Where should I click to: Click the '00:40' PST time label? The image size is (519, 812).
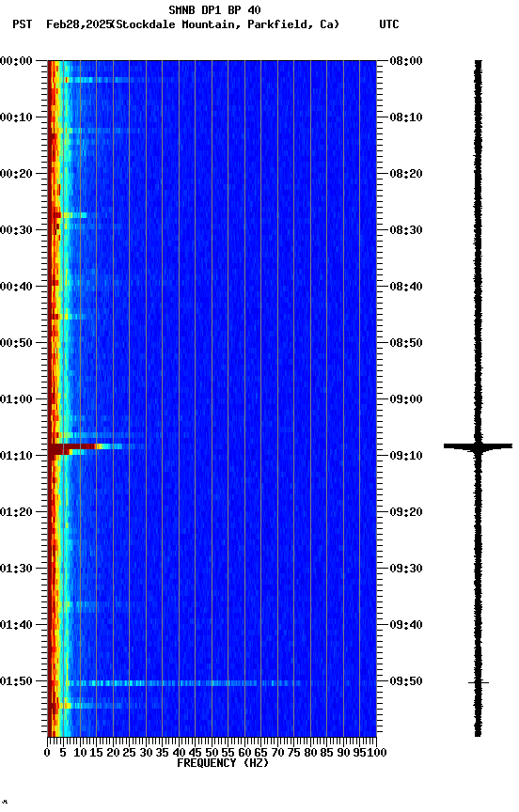coord(16,287)
